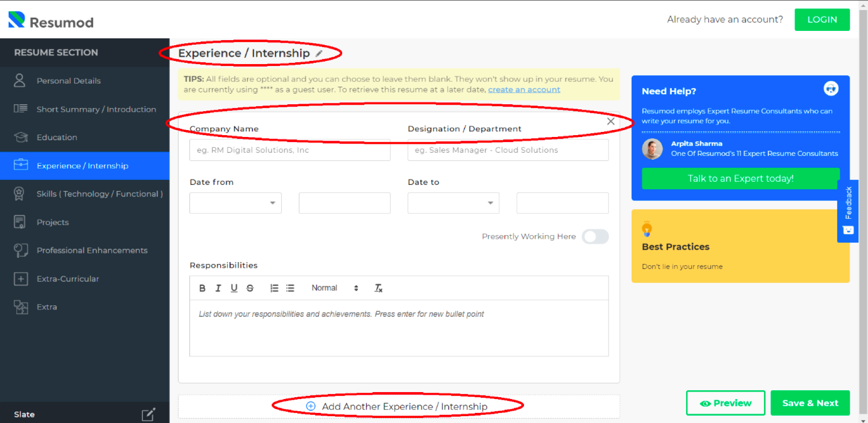The image size is (868, 423).
Task: Add Another Experience / Internship
Action: (399, 406)
